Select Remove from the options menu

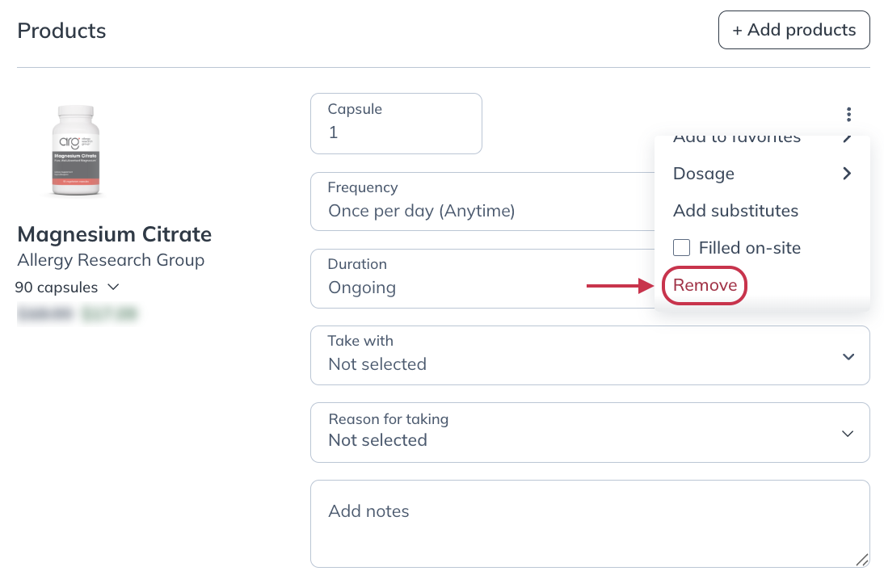coord(704,285)
